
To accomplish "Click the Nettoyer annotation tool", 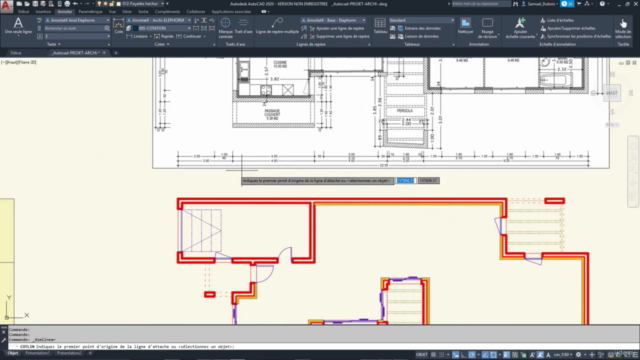I will 465,26.
